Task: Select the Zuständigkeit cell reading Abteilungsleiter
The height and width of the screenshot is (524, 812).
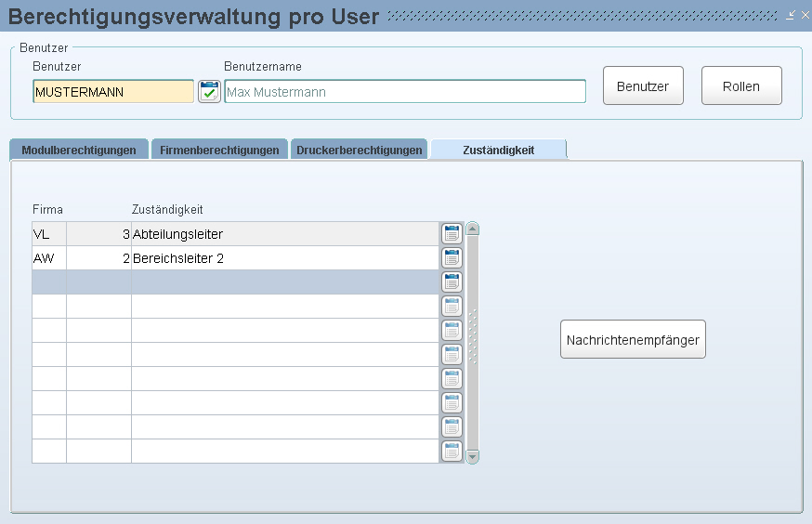Action: (283, 234)
